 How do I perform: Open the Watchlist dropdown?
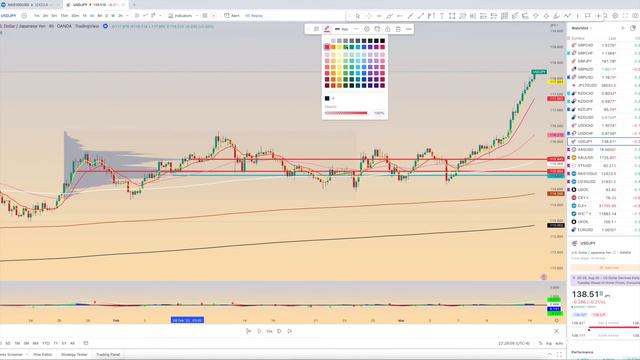point(582,28)
